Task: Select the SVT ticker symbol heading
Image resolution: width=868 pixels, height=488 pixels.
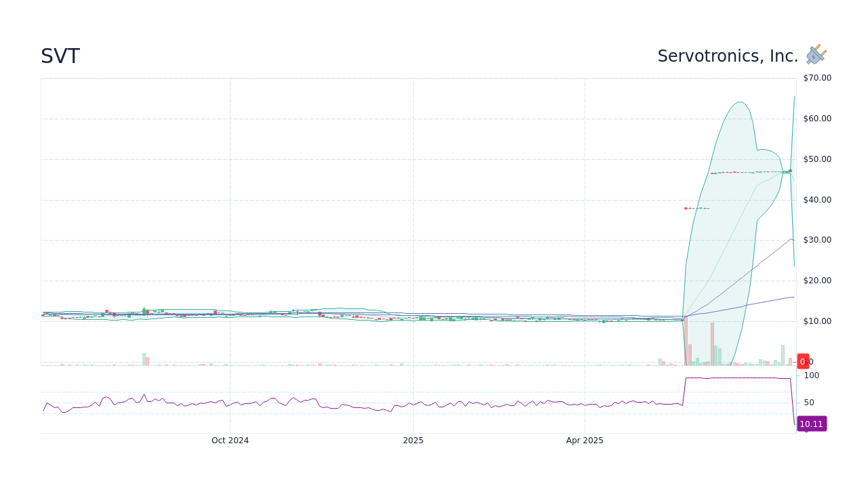Action: [x=60, y=56]
